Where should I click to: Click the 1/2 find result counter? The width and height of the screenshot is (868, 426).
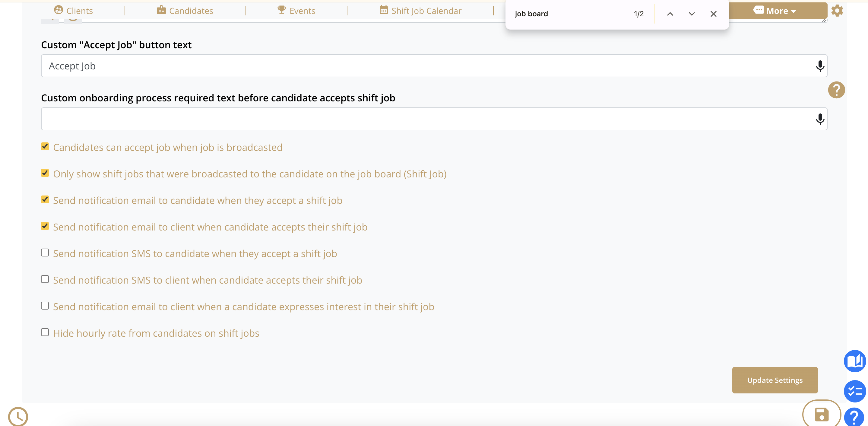[639, 14]
